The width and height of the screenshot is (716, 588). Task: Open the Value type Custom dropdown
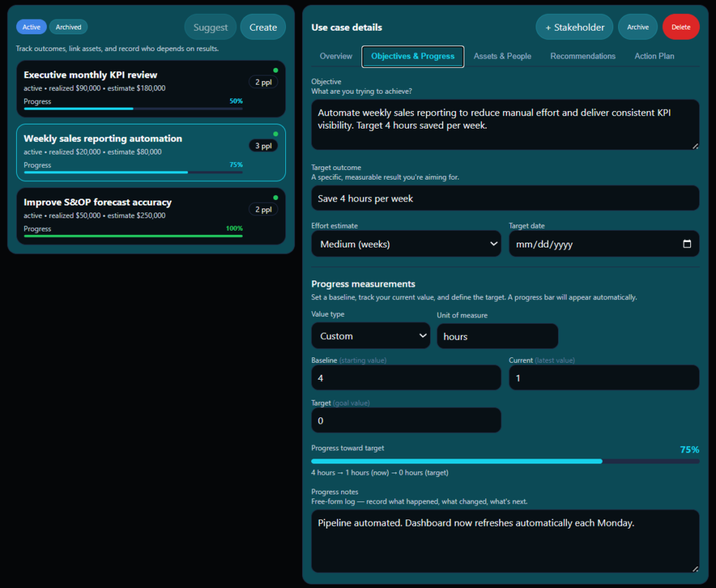click(x=371, y=336)
